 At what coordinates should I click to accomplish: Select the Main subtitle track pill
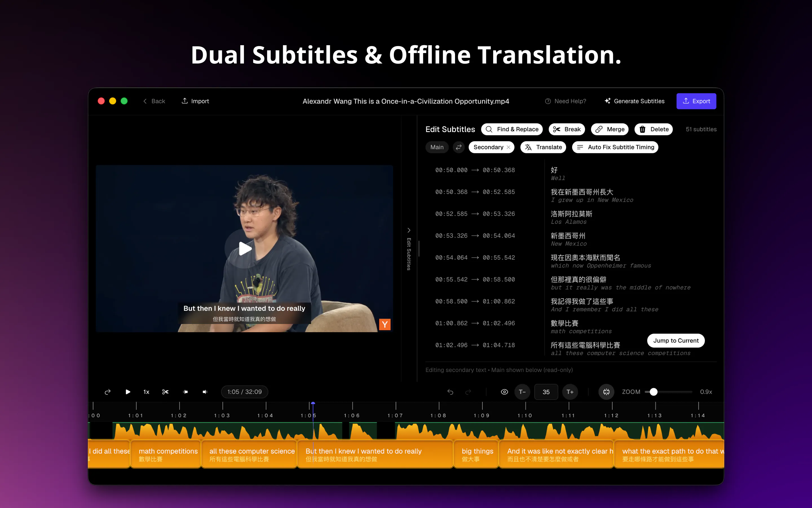pyautogui.click(x=437, y=147)
